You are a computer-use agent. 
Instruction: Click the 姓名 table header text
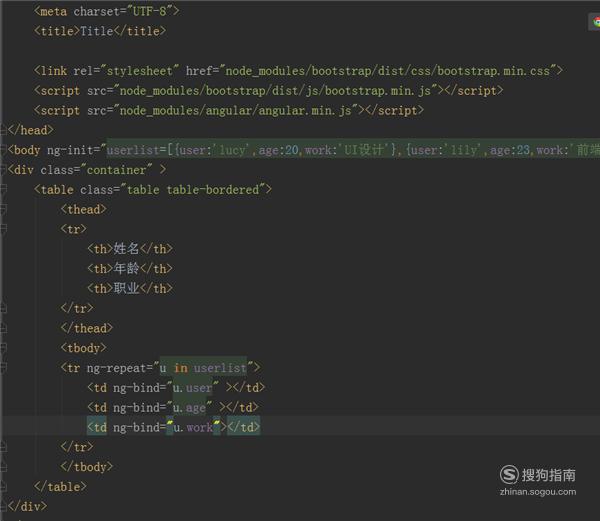pos(126,249)
